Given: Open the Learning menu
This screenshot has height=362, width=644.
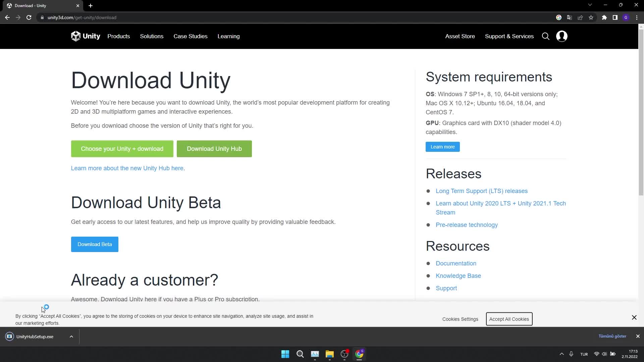Looking at the screenshot, I should pyautogui.click(x=228, y=36).
